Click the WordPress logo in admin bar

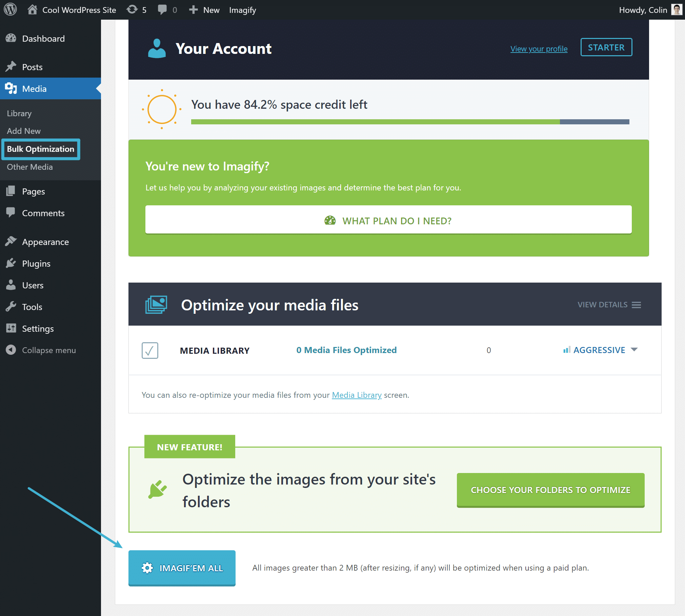pos(10,9)
